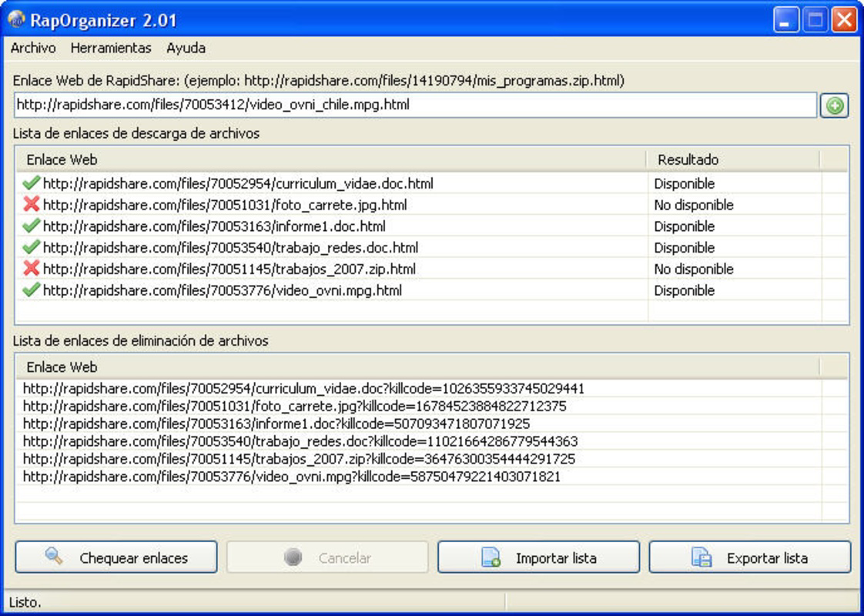
Task: Minimize the RapOrganizer window
Action: 786,20
